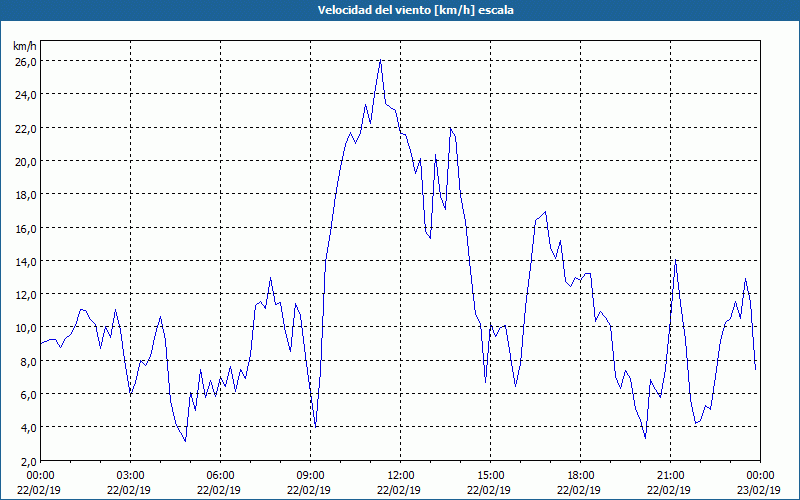Click the 18:00 time axis label

coord(580,476)
